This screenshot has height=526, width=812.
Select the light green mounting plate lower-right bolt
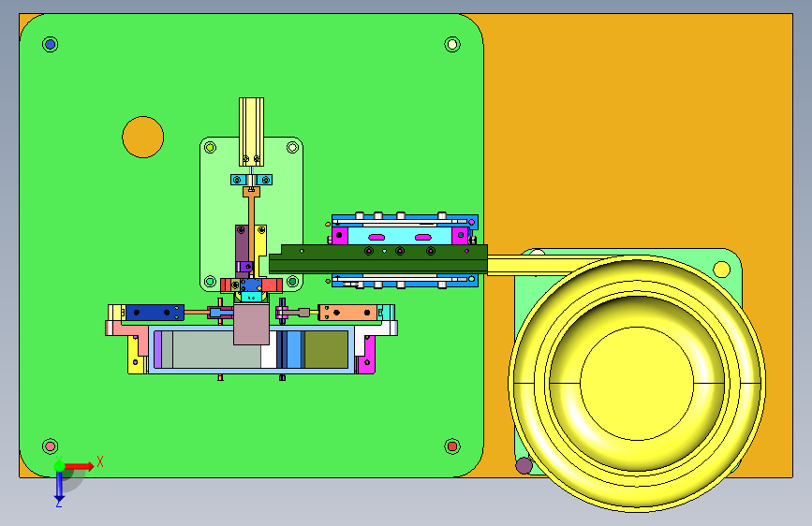tap(292, 282)
